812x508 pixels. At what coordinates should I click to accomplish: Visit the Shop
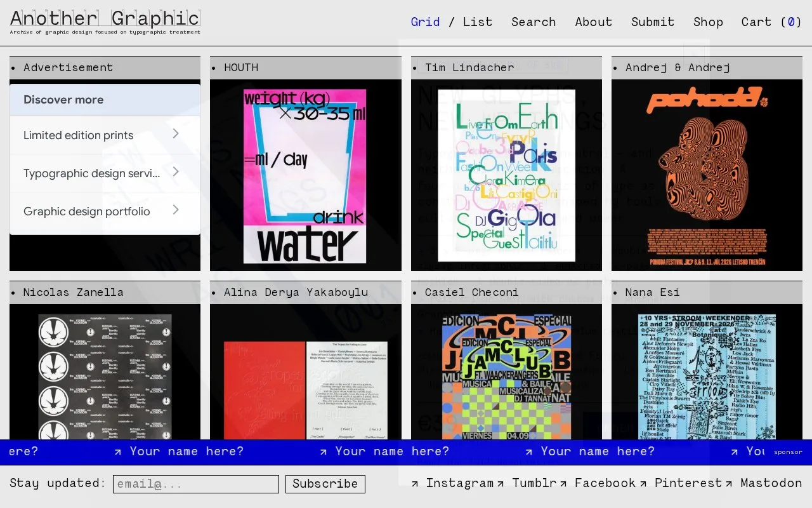pyautogui.click(x=708, y=22)
